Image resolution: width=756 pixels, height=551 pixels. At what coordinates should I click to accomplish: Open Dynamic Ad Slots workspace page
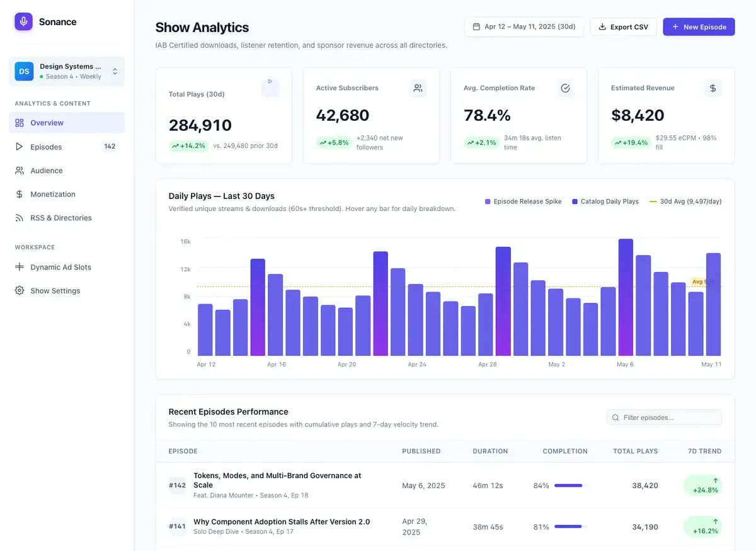67,267
